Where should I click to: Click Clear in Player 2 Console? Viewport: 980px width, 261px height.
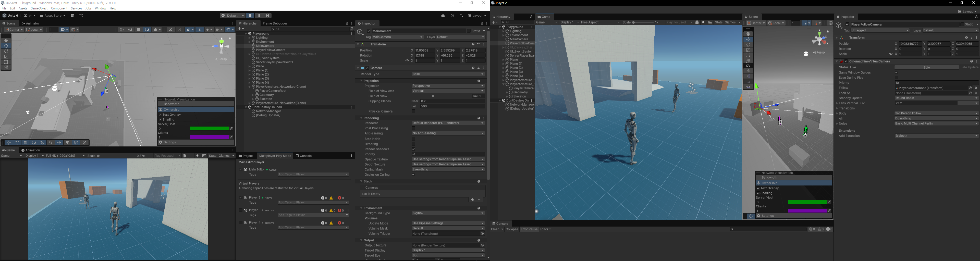[x=495, y=229]
